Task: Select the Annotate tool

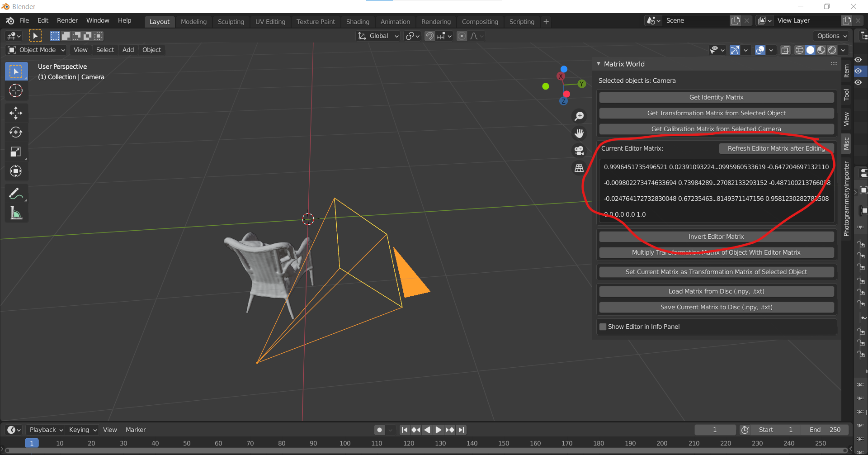Action: point(16,194)
